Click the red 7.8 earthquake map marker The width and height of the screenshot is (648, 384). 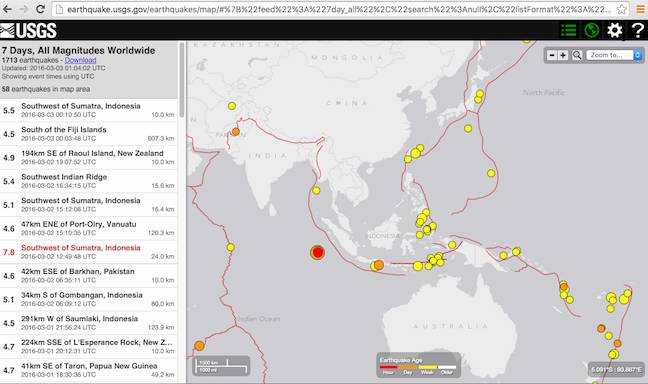point(317,252)
